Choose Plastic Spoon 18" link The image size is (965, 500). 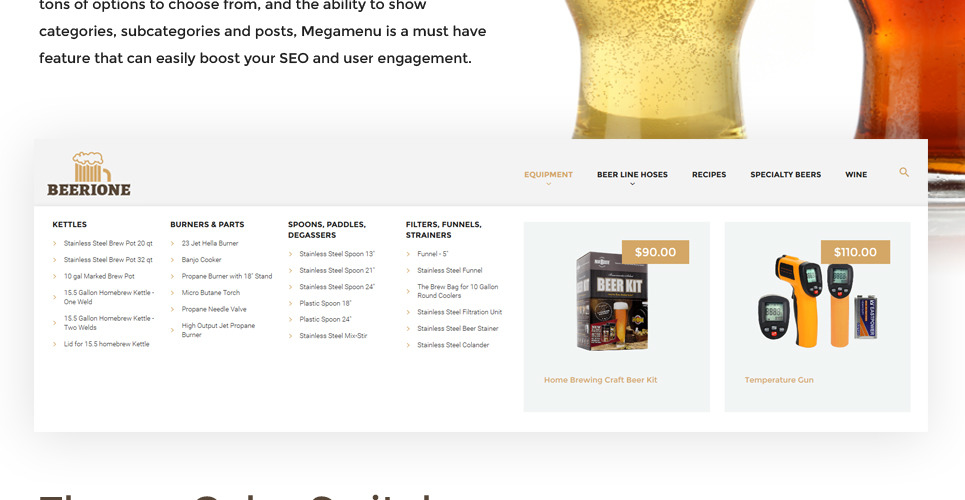(325, 303)
